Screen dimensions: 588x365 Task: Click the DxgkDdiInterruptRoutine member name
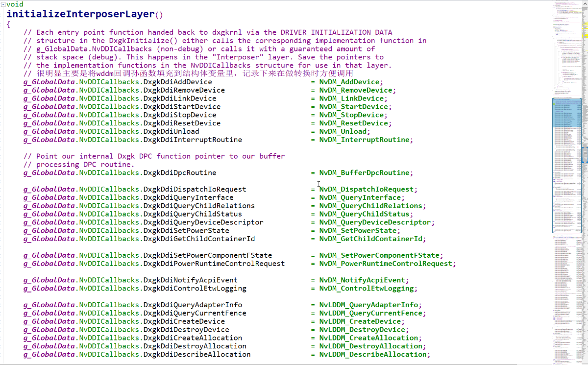pyautogui.click(x=193, y=140)
